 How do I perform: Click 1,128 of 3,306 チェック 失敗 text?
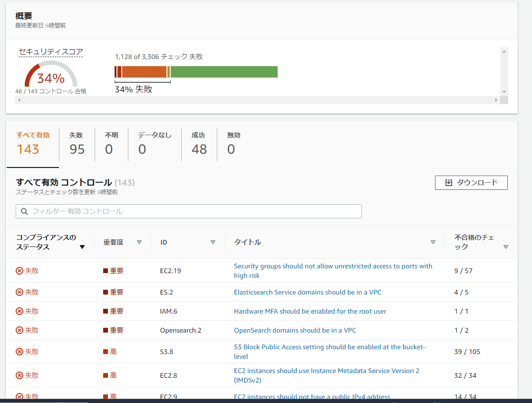[159, 56]
